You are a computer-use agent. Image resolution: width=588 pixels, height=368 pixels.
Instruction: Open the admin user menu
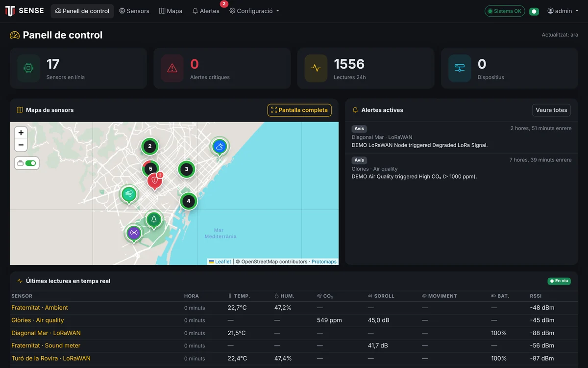(x=563, y=11)
